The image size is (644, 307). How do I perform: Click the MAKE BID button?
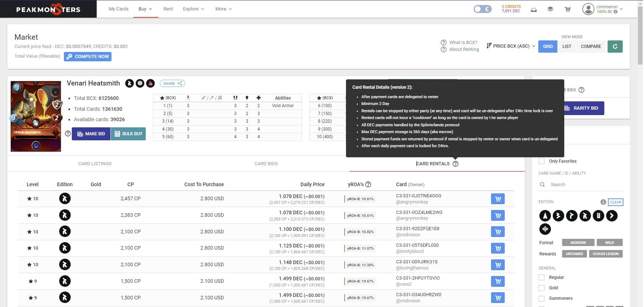(x=91, y=134)
